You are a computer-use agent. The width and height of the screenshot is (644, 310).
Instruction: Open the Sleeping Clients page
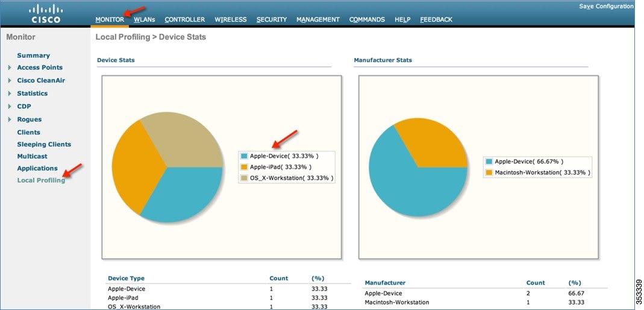coord(44,144)
